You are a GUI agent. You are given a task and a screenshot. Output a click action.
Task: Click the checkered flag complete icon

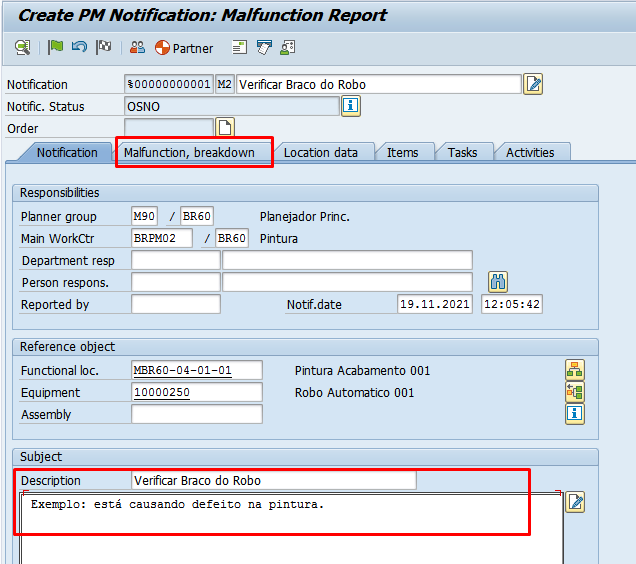pos(103,47)
